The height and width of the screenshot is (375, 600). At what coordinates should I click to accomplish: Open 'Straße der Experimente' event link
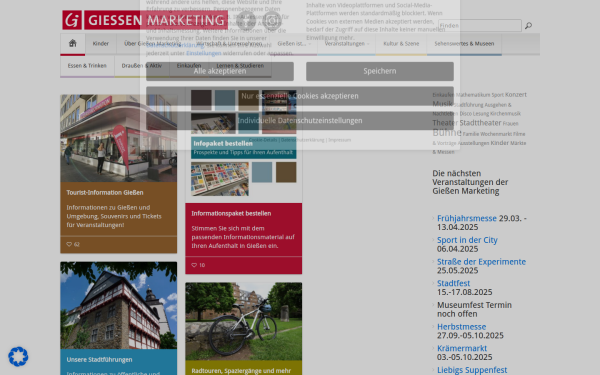pyautogui.click(x=481, y=262)
